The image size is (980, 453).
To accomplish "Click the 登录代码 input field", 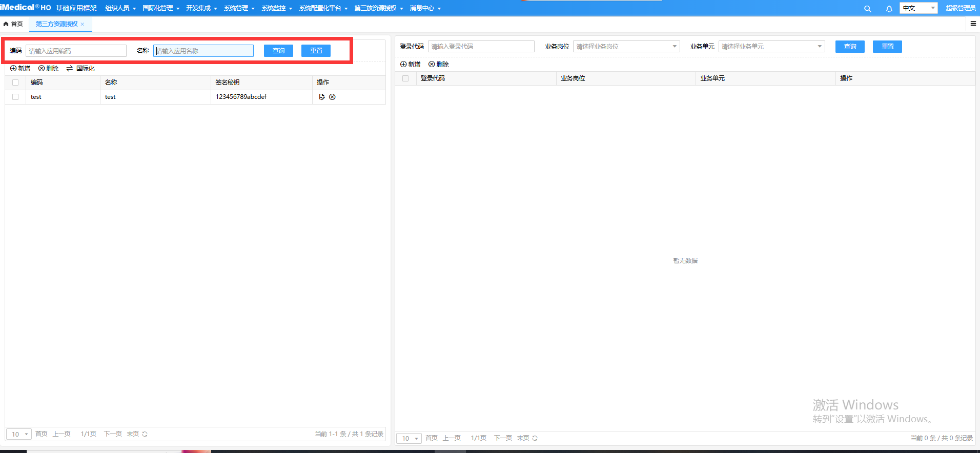I will (x=481, y=47).
